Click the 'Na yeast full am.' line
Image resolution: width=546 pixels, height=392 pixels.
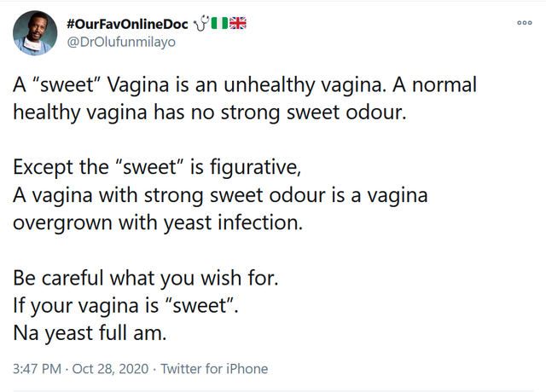[x=90, y=333]
